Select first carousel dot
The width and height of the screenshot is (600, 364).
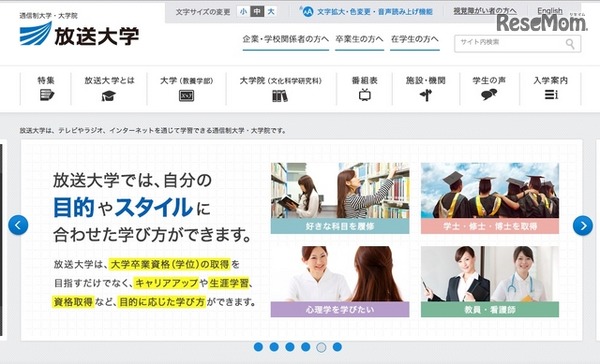pyautogui.click(x=258, y=347)
